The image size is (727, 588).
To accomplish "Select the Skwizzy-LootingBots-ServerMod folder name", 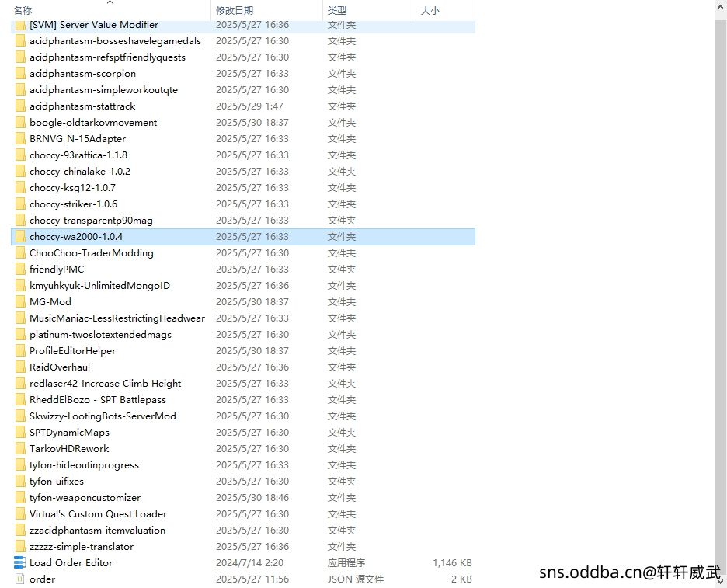I will point(103,416).
